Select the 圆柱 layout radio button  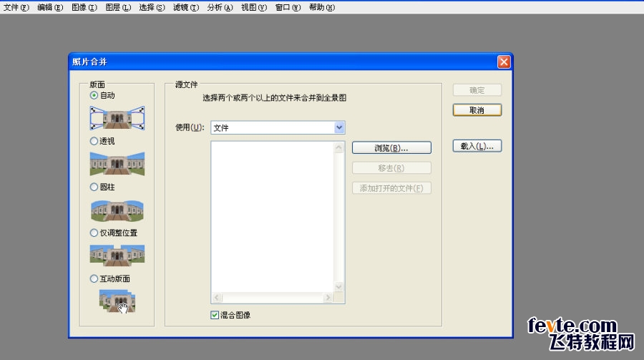pyautogui.click(x=94, y=187)
